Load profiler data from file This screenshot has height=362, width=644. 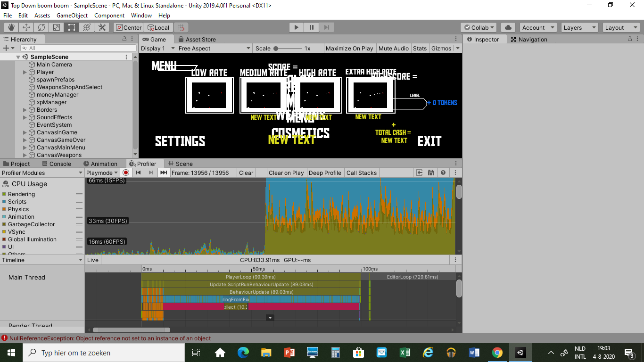419,173
